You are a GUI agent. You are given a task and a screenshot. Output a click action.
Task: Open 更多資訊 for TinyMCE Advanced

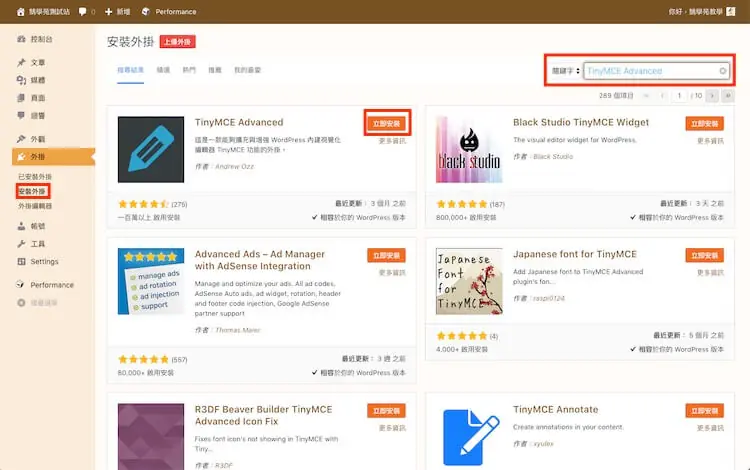click(392, 141)
